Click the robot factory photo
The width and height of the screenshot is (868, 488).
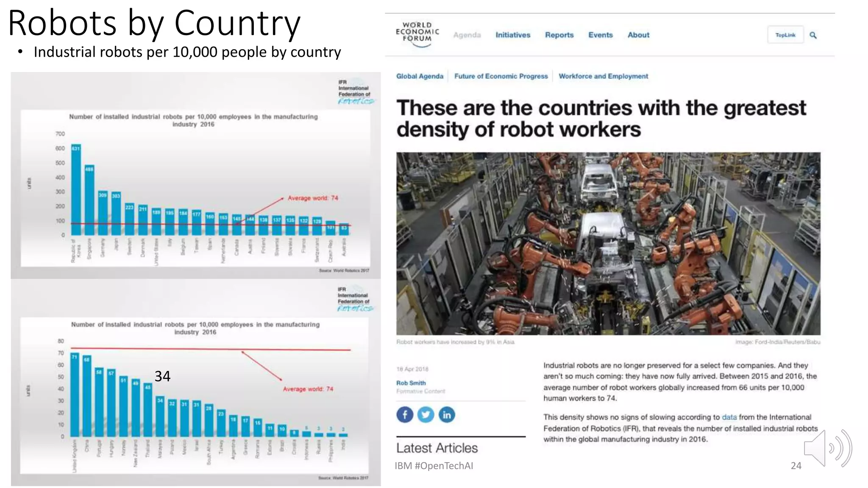pyautogui.click(x=608, y=244)
